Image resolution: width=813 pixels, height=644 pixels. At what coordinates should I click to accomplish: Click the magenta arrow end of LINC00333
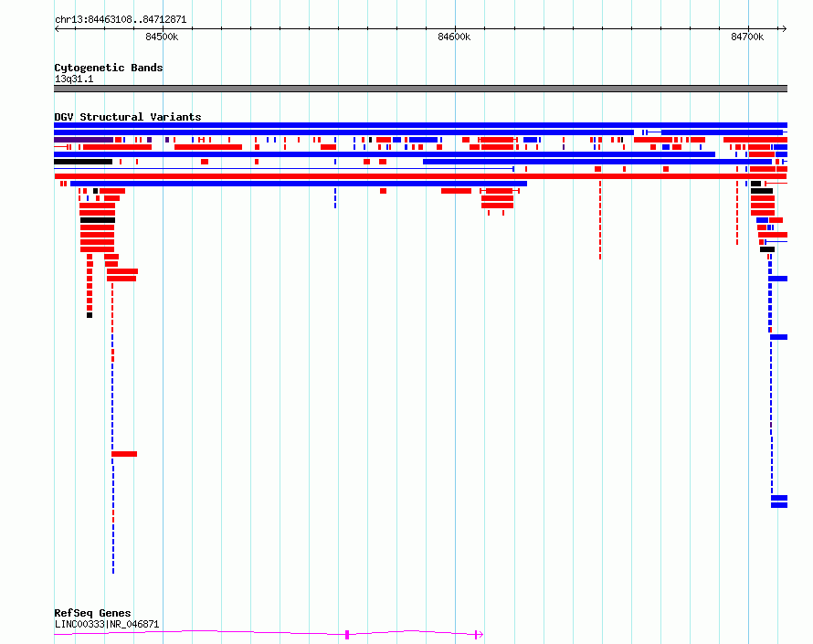[479, 634]
